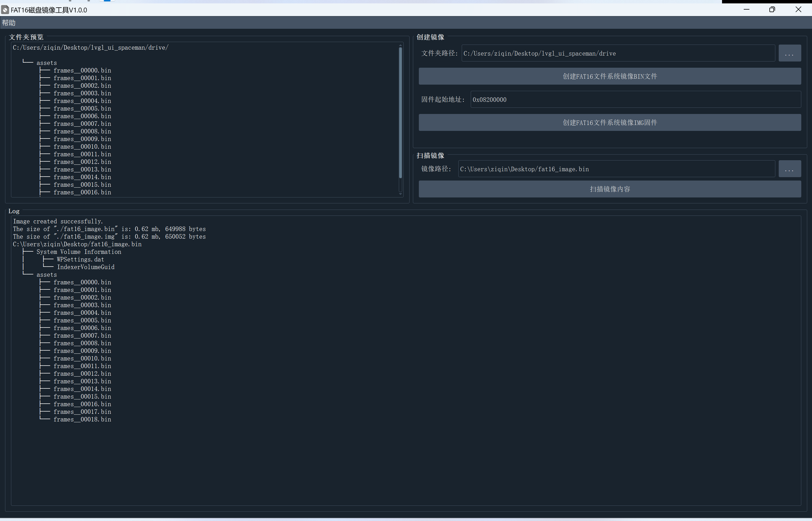
Task: Select frames__00006.bin in folder preview
Action: tap(82, 116)
